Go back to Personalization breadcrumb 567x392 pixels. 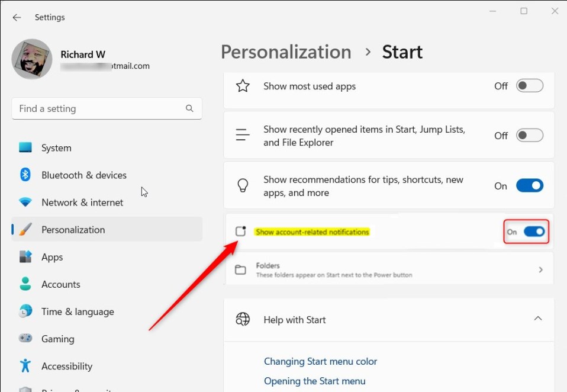pyautogui.click(x=286, y=52)
